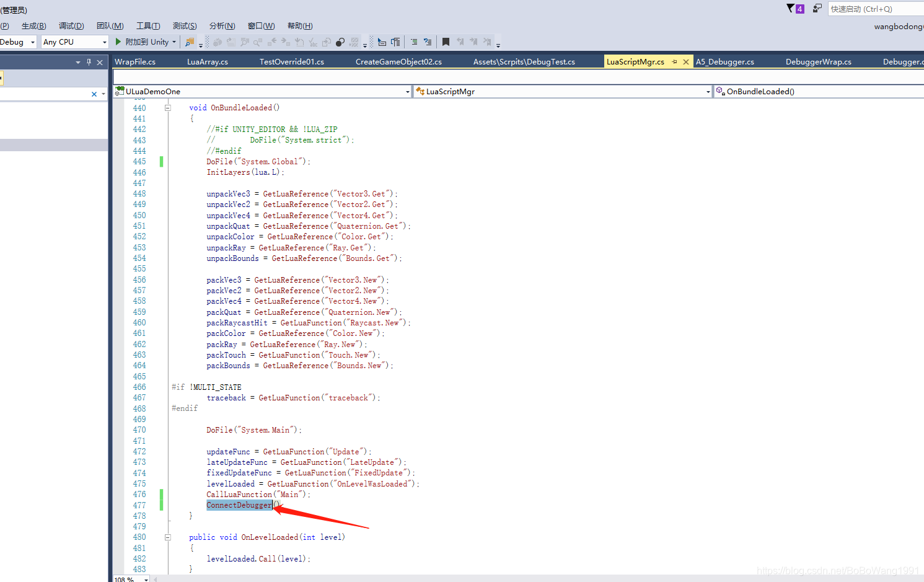This screenshot has width=924, height=582.
Task: Open the Debug configuration dropdown
Action: coord(33,42)
